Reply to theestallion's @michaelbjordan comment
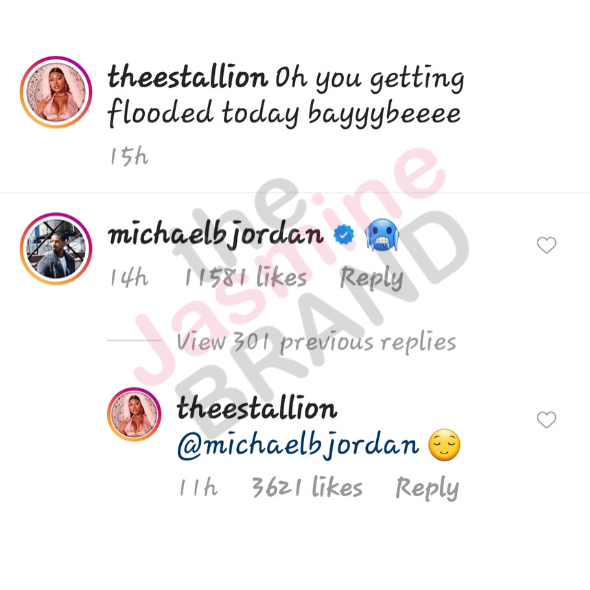Image resolution: width=590 pixels, height=590 pixels. [427, 488]
